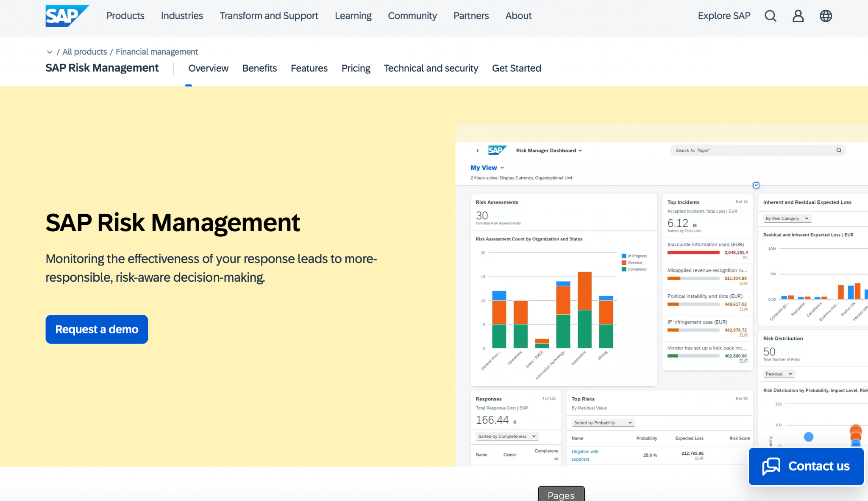
Task: Click the Top Risks card title
Action: pyautogui.click(x=583, y=399)
